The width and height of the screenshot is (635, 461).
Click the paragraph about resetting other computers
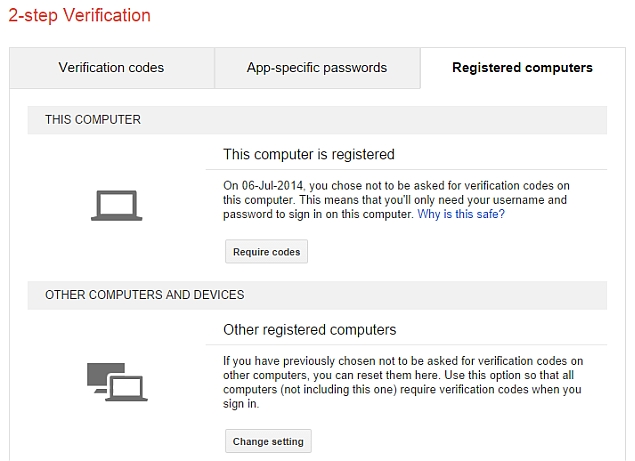pyautogui.click(x=403, y=382)
